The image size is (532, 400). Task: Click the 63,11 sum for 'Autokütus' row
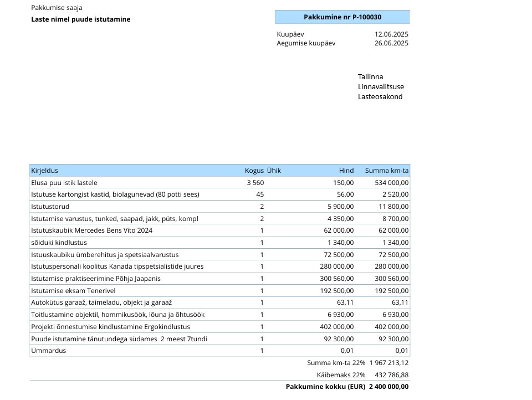tap(400, 302)
